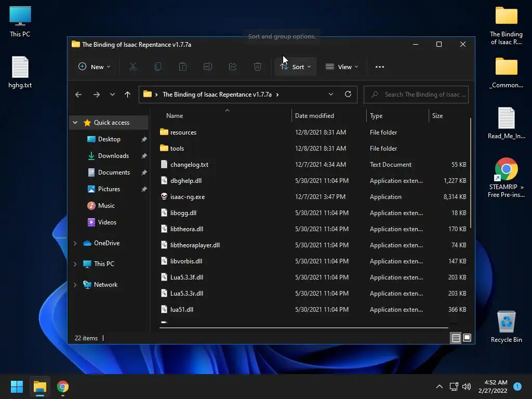Go forward with the right arrow

(x=97, y=95)
